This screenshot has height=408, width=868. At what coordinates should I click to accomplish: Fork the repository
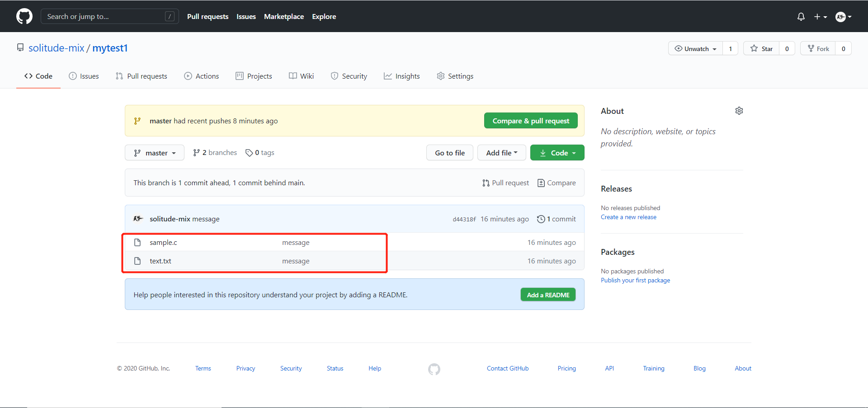(x=818, y=48)
